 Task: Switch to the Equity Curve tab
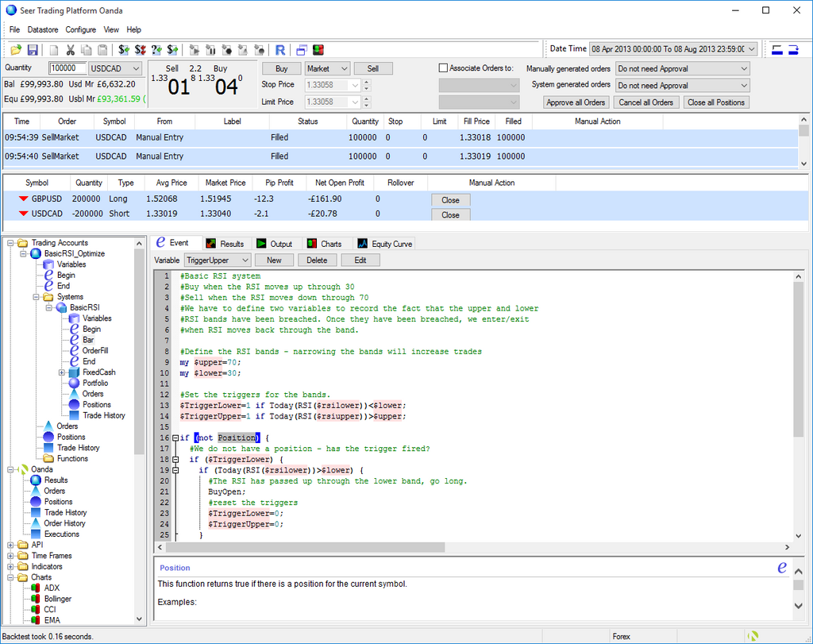point(385,244)
